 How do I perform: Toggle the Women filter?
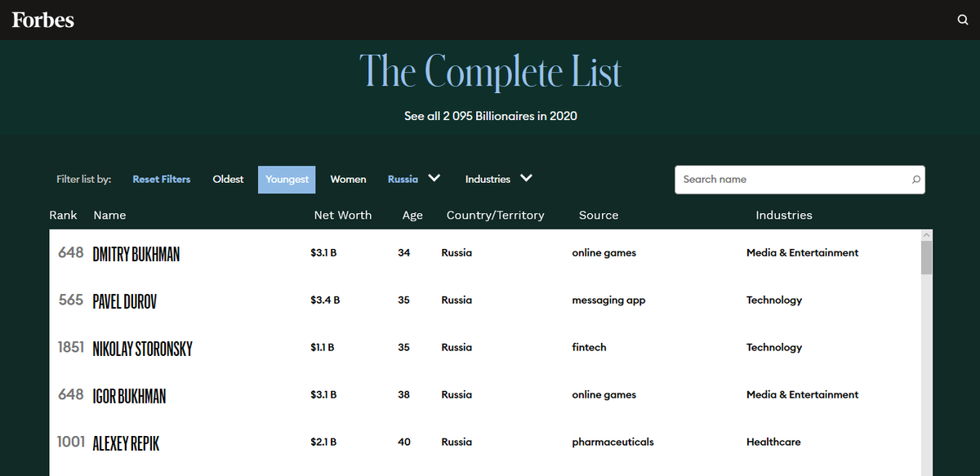pyautogui.click(x=348, y=180)
